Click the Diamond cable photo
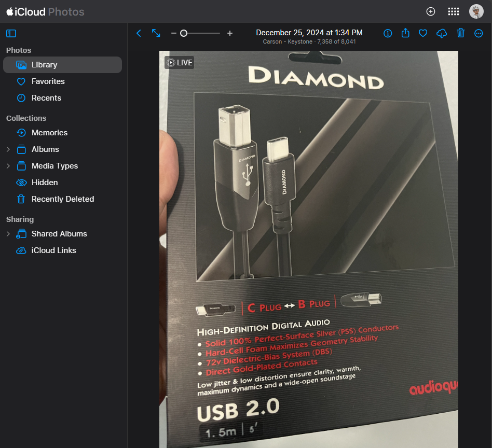 point(308,249)
